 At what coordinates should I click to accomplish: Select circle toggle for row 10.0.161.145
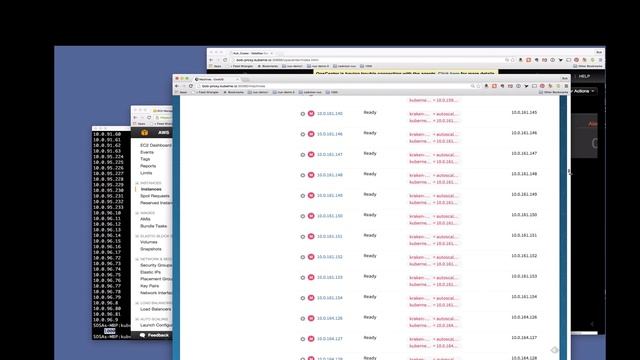click(302, 114)
